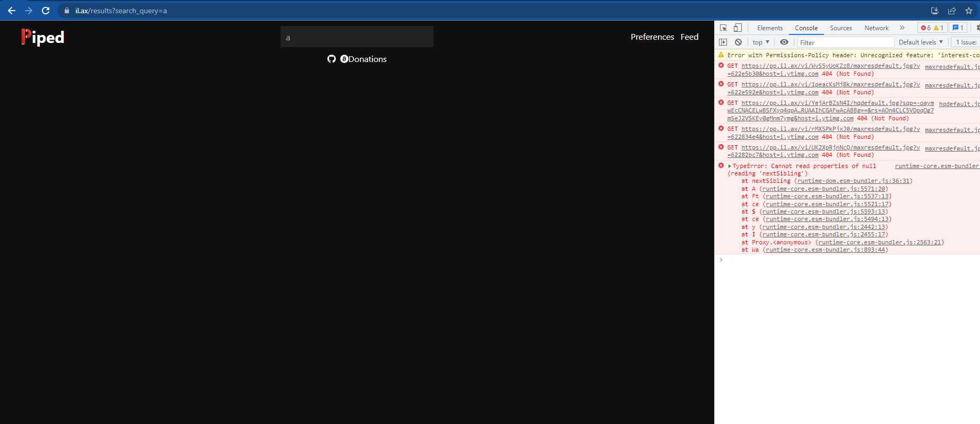This screenshot has height=424, width=980.
Task: Show the console sidebar icon
Action: click(x=723, y=42)
